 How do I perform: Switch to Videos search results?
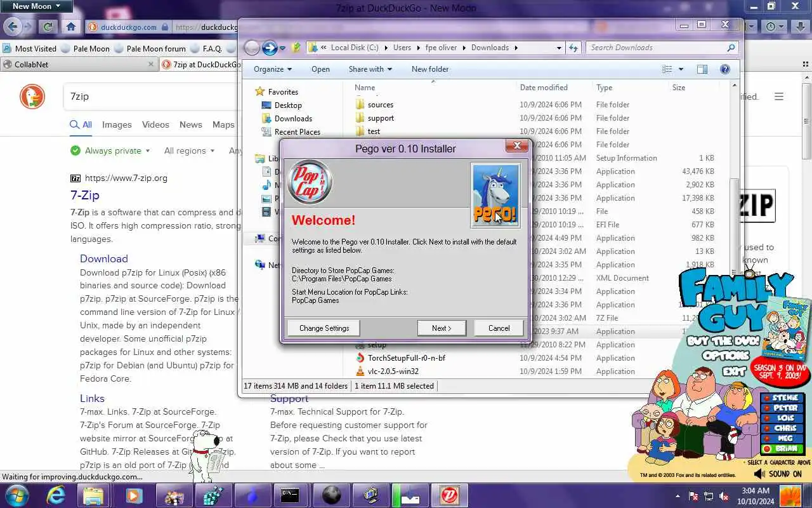pos(155,124)
